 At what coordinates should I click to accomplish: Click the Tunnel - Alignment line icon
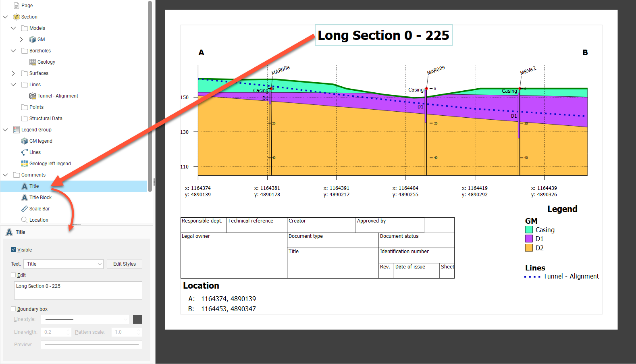click(x=33, y=96)
